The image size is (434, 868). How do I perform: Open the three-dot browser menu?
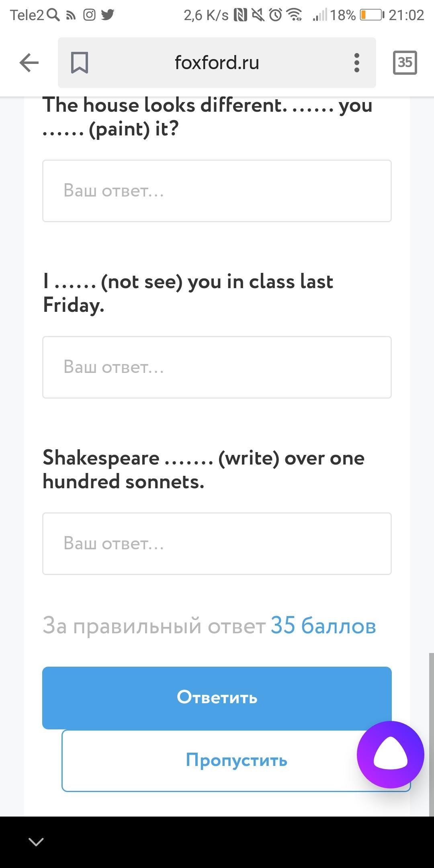356,63
